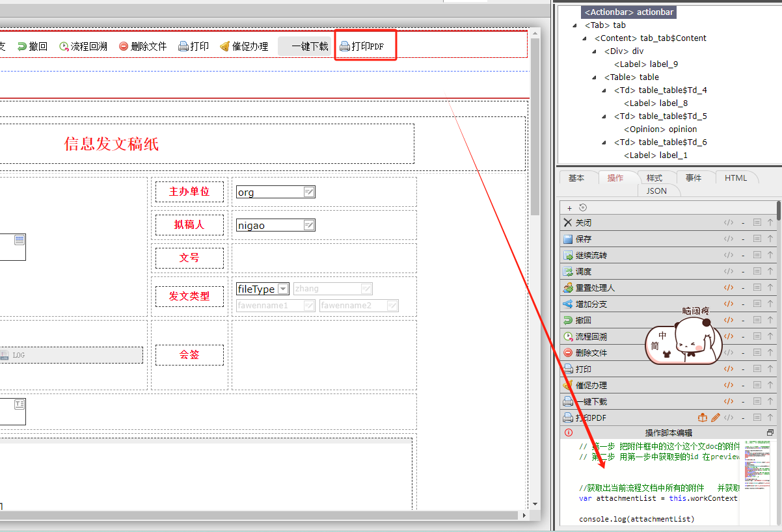Image resolution: width=782 pixels, height=532 pixels.
Task: Collapse the table_table$Td_6 tree node
Action: point(604,142)
